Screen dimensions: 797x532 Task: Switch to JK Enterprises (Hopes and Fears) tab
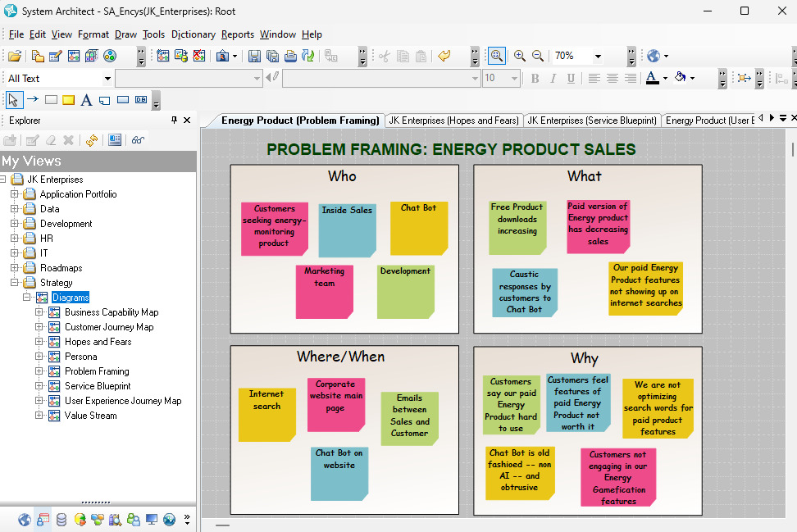tap(453, 120)
